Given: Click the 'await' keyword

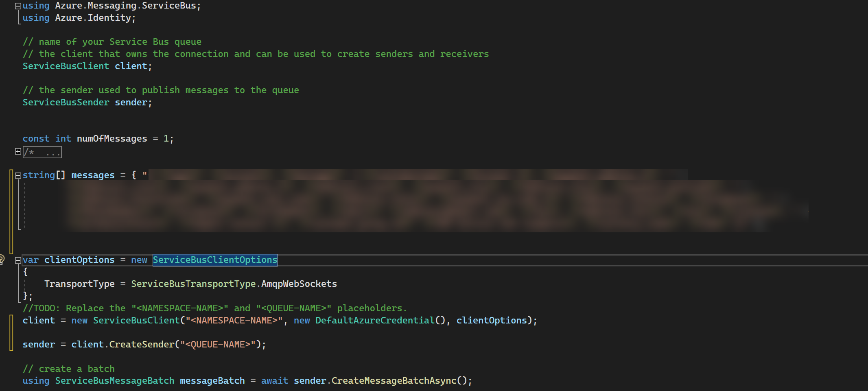Looking at the screenshot, I should [275, 381].
